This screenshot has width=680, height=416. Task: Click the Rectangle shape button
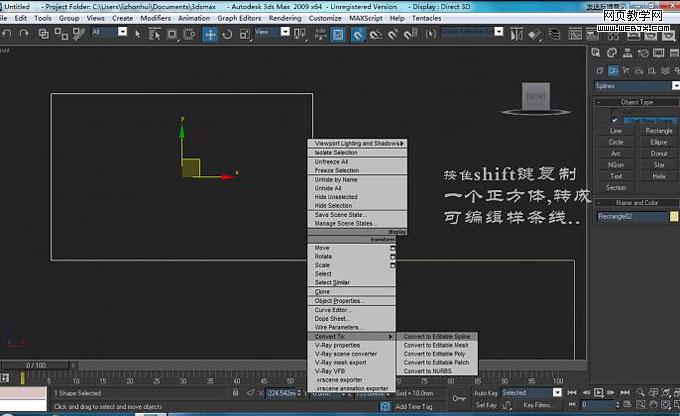click(659, 131)
